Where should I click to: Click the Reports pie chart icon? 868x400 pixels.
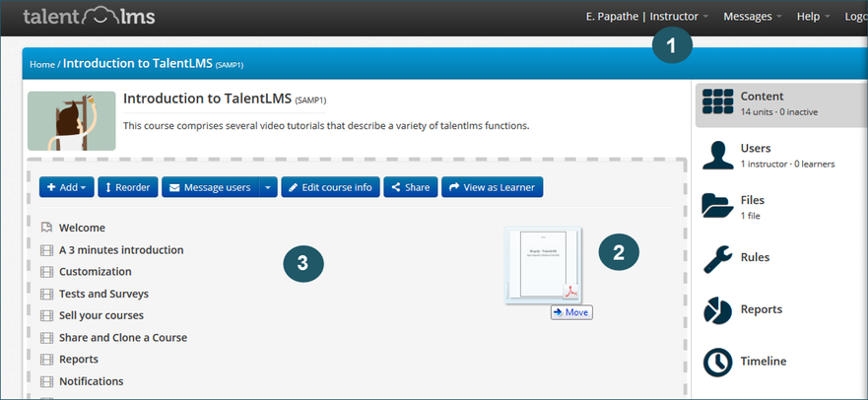pos(717,310)
